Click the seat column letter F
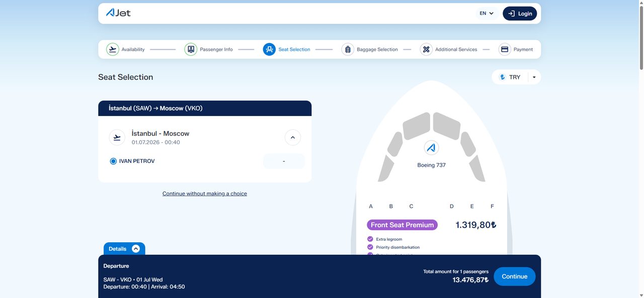This screenshot has width=644, height=298. (492, 206)
